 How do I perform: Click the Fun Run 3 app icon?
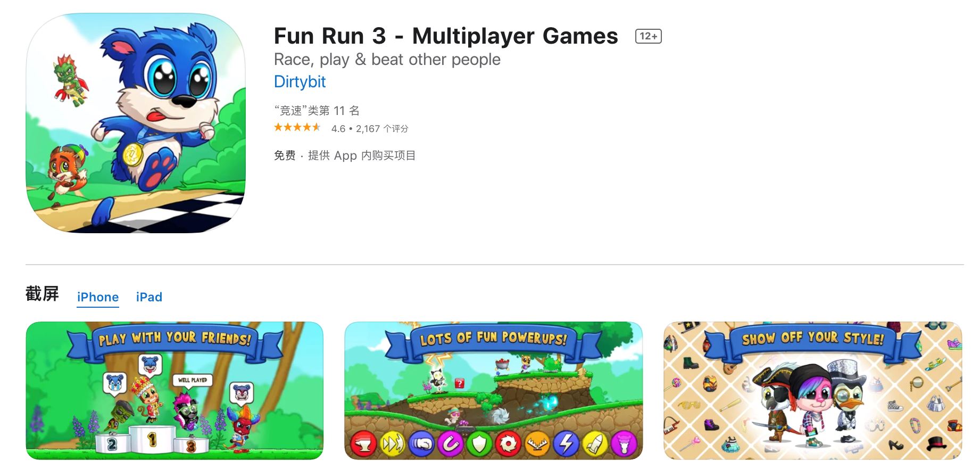point(136,123)
